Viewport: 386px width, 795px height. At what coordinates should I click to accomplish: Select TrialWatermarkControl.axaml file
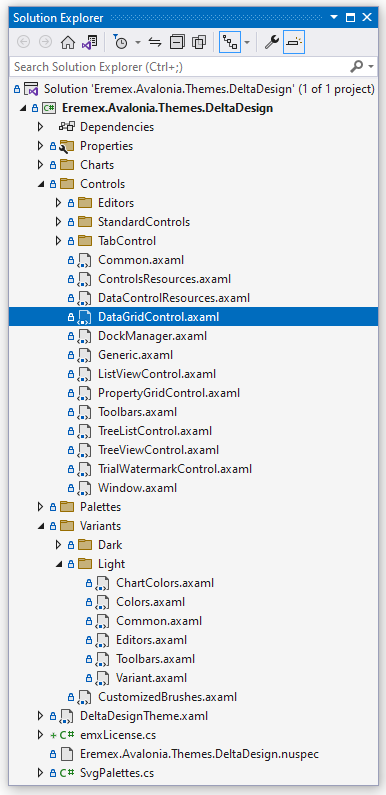point(175,469)
